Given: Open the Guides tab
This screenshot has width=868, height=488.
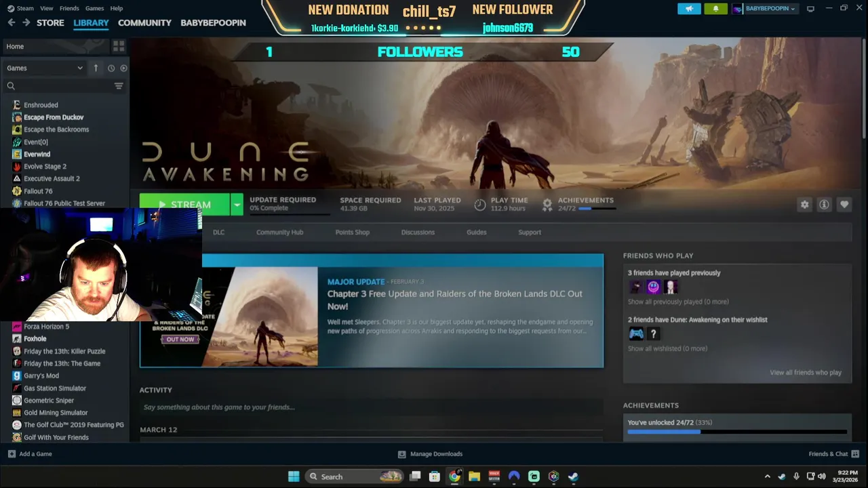Looking at the screenshot, I should [x=476, y=232].
